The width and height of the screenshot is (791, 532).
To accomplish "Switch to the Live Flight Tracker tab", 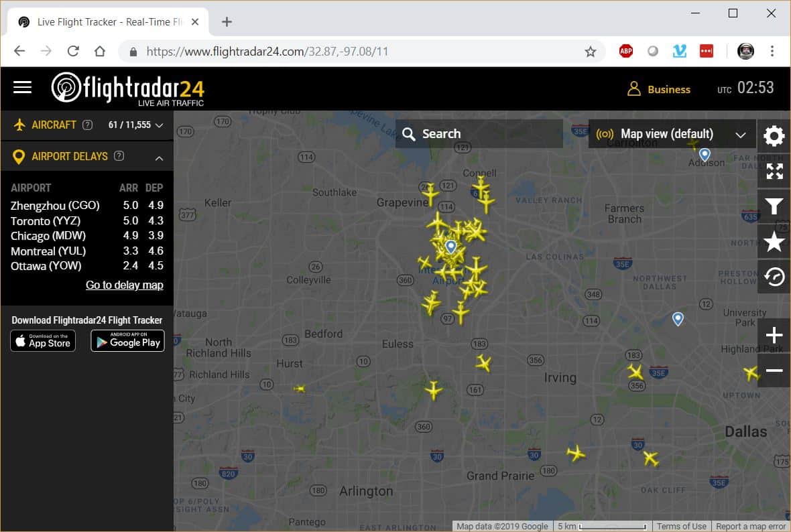I will click(109, 21).
